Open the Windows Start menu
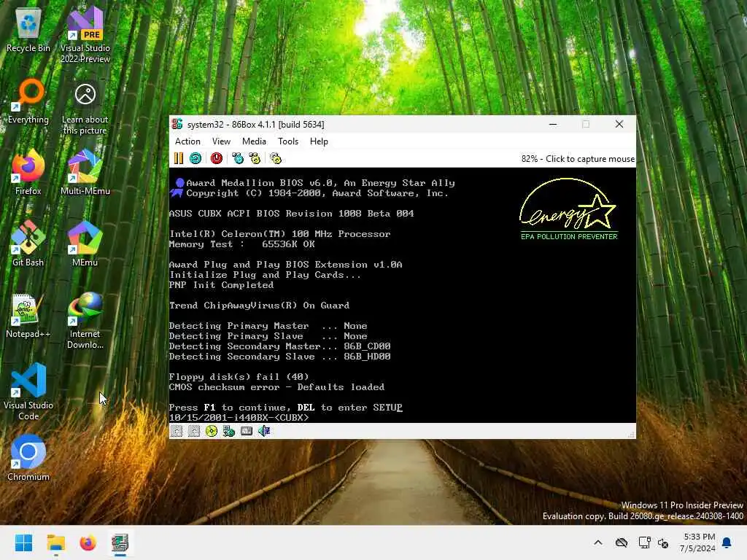This screenshot has width=747, height=560. coord(23,542)
